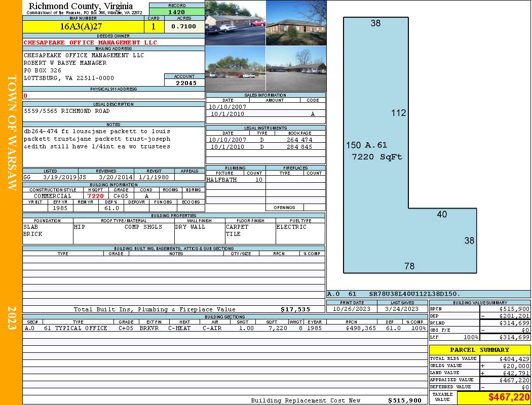The width and height of the screenshot is (532, 405).
Task: Select last saved date 3/24/2023
Action: [402, 309]
